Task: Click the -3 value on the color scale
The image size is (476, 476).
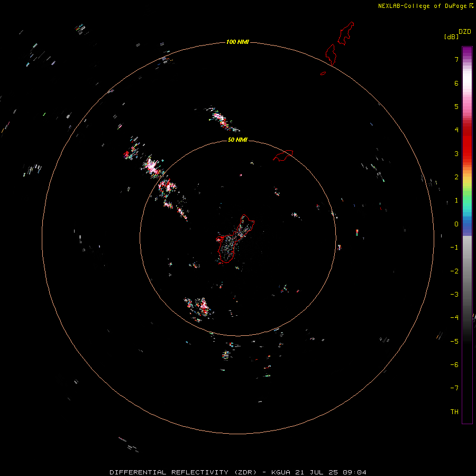Action: tap(454, 295)
